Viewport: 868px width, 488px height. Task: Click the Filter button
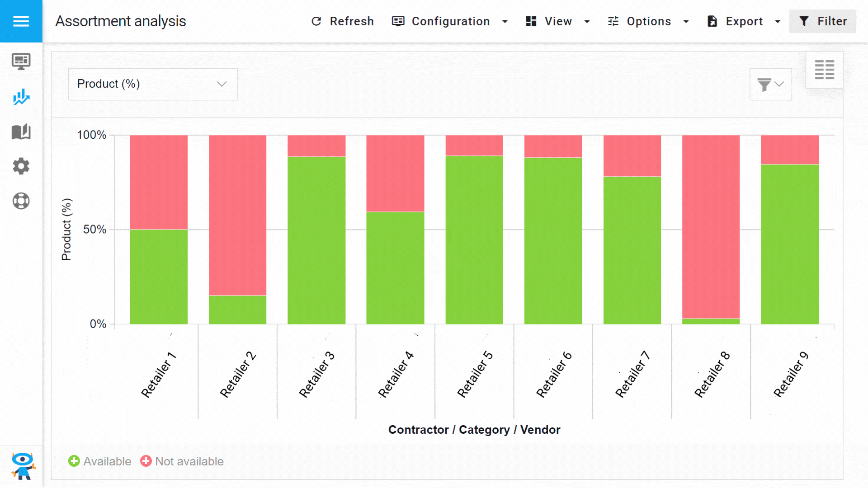(x=822, y=21)
